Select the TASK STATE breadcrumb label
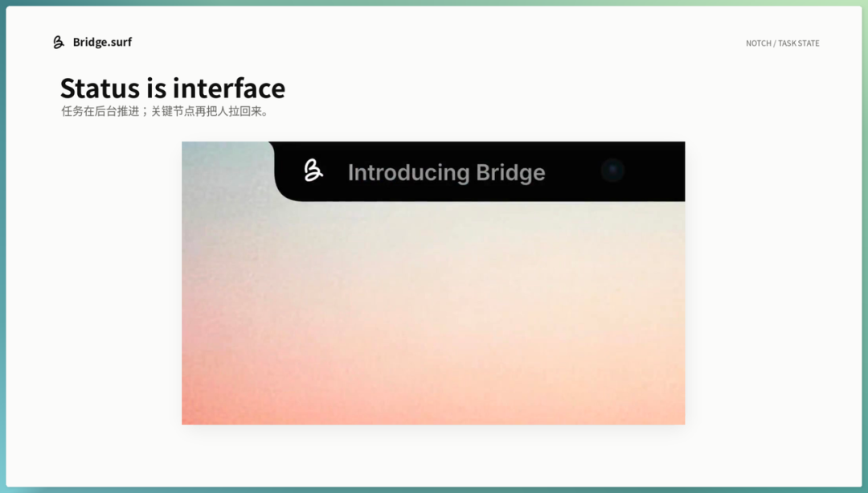The width and height of the screenshot is (868, 493). (x=799, y=43)
